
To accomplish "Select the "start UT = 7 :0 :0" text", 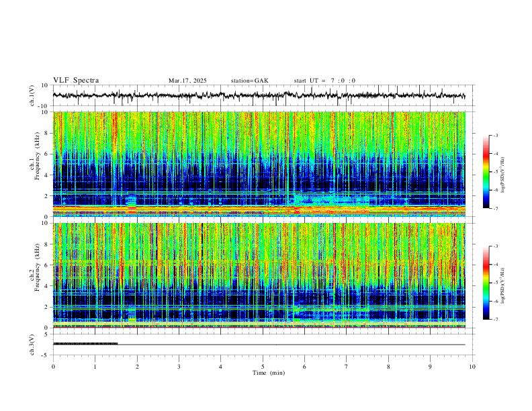I will click(324, 81).
